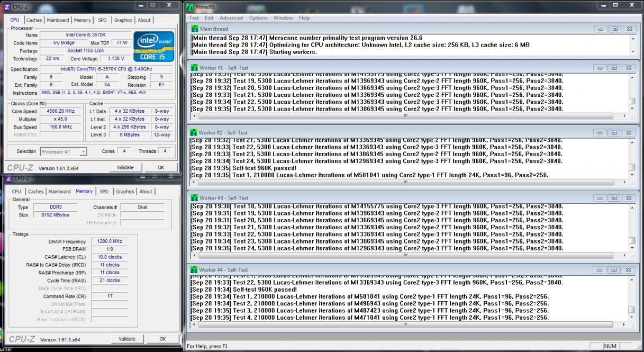This screenshot has width=644, height=352.
Task: Click Worker #4 vertical scrollbar thumb
Action: tap(632, 310)
